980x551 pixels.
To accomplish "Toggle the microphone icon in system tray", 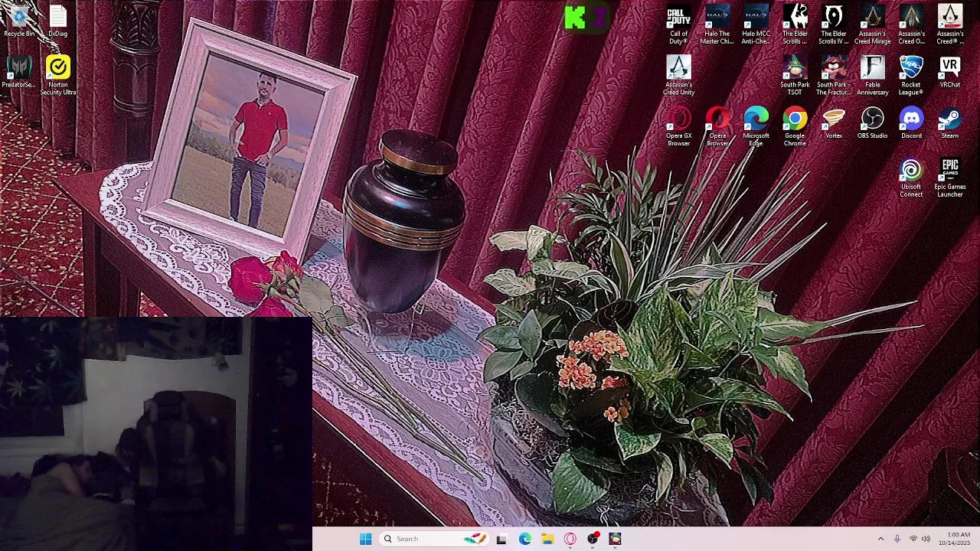I will coord(897,539).
